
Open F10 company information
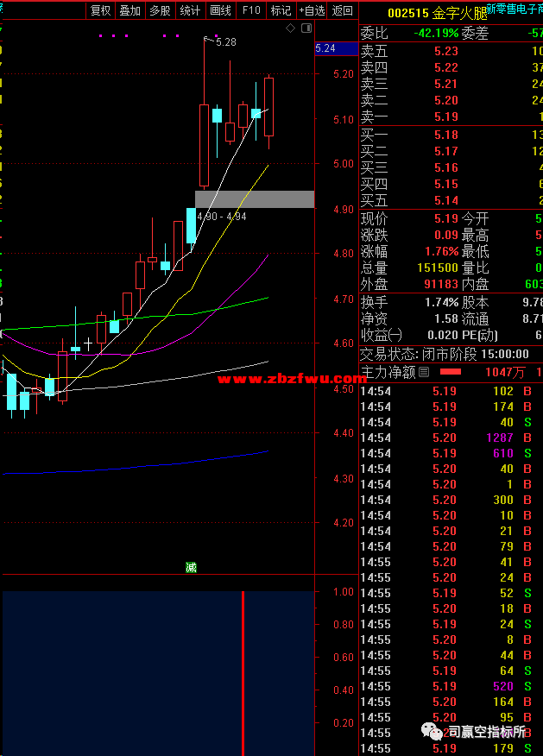click(251, 10)
